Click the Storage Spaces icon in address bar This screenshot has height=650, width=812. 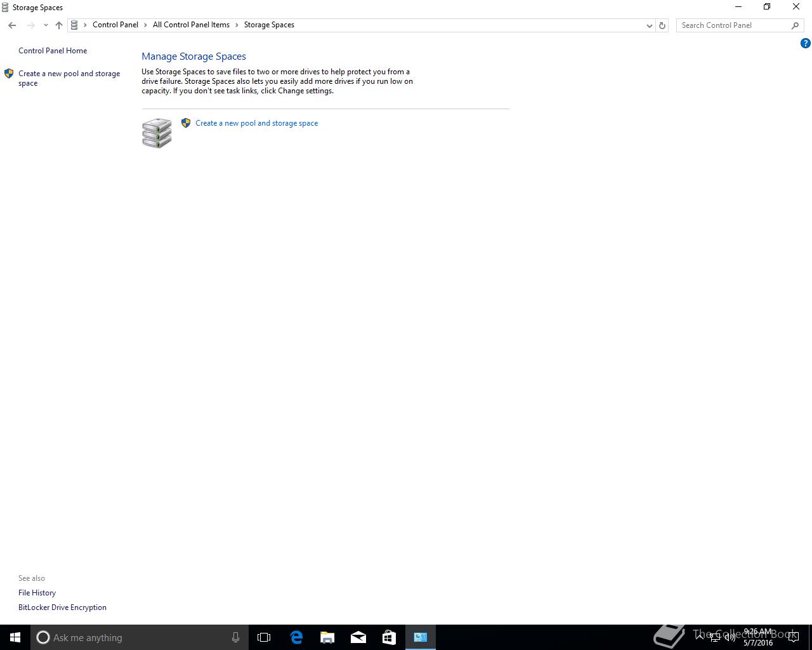click(74, 25)
